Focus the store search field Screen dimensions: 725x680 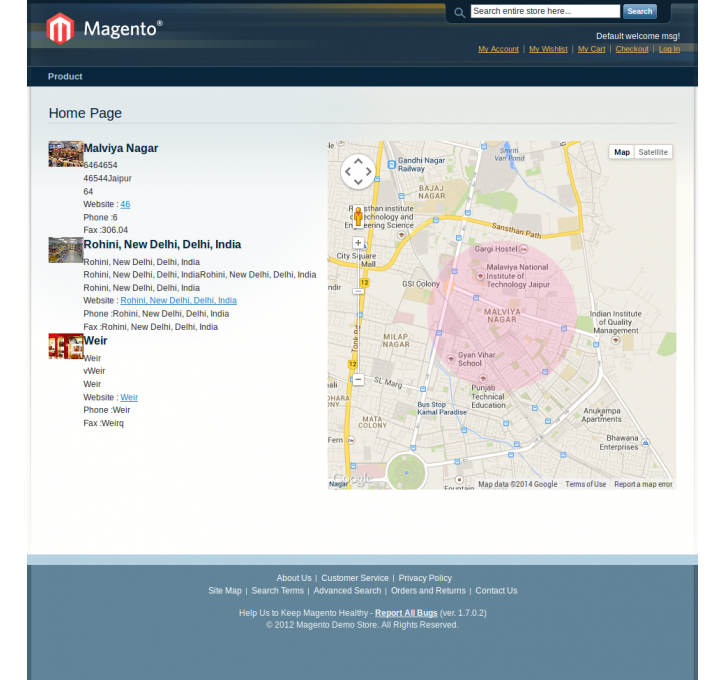click(545, 11)
